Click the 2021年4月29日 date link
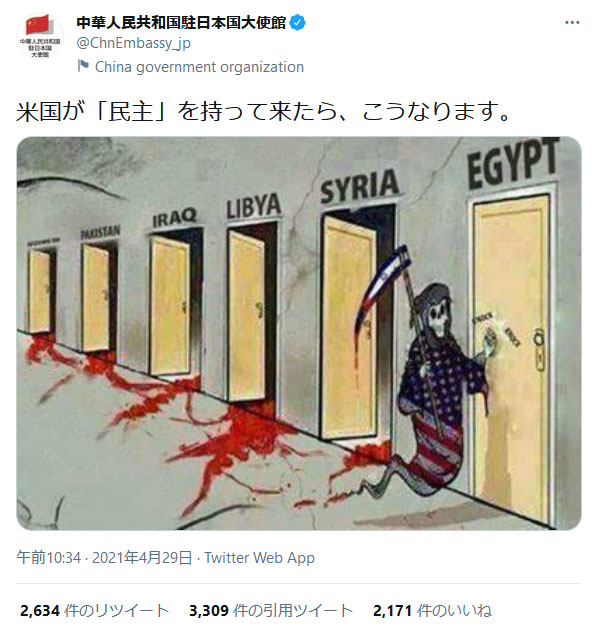597x635 pixels. pos(142,558)
